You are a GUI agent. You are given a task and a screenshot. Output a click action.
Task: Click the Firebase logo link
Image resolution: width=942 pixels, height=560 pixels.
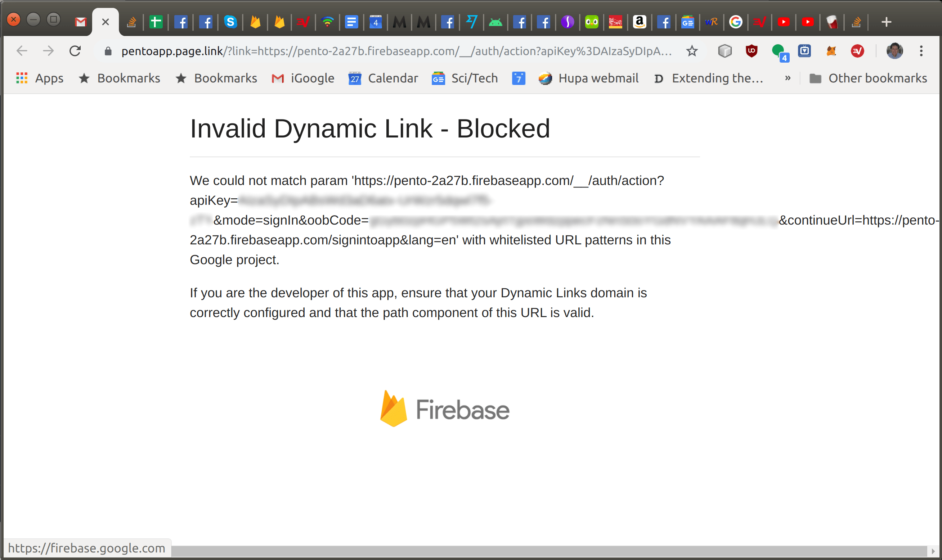pos(444,409)
